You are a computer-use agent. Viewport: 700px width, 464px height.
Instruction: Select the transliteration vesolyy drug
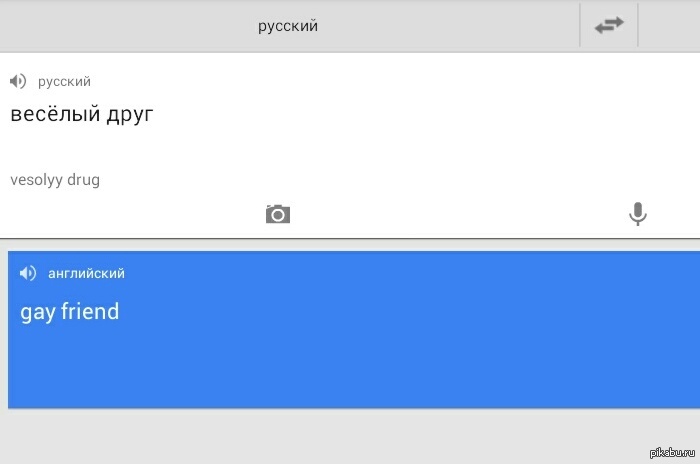pyautogui.click(x=55, y=180)
